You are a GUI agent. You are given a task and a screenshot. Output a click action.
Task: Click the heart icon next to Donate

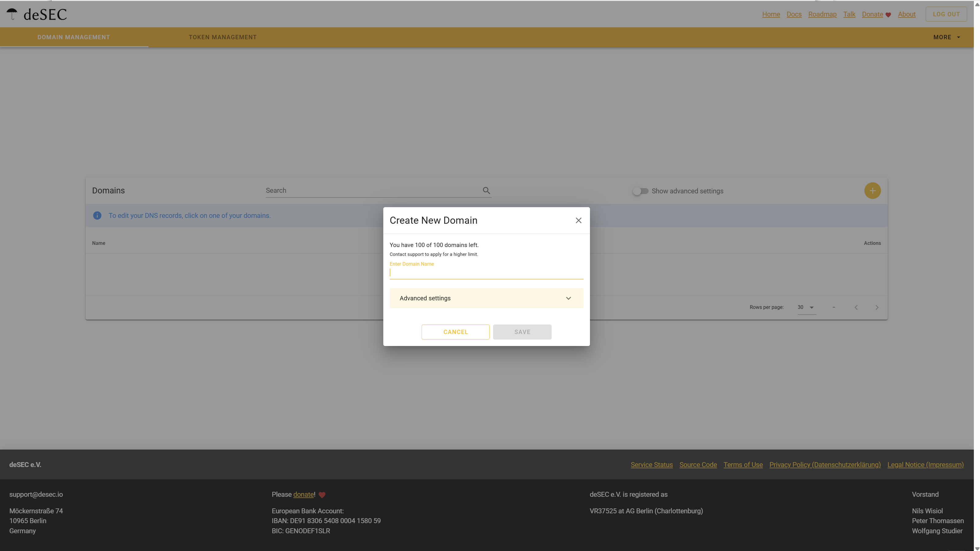(888, 14)
